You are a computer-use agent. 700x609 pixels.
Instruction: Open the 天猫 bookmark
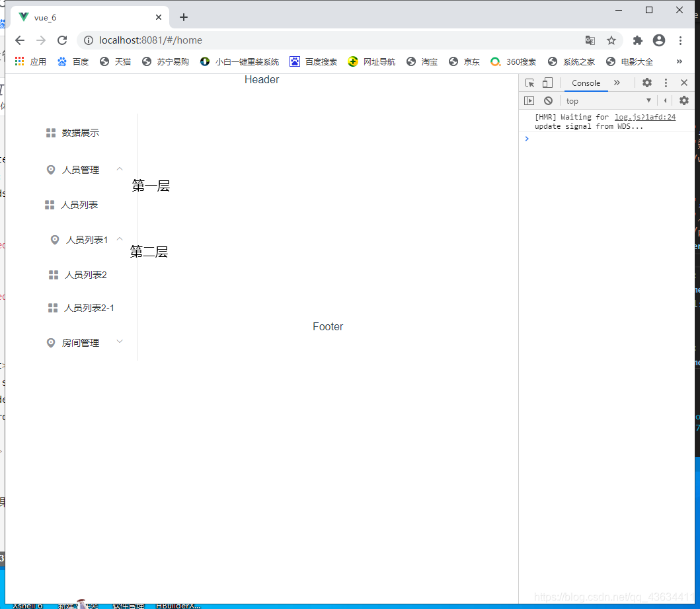pos(116,61)
